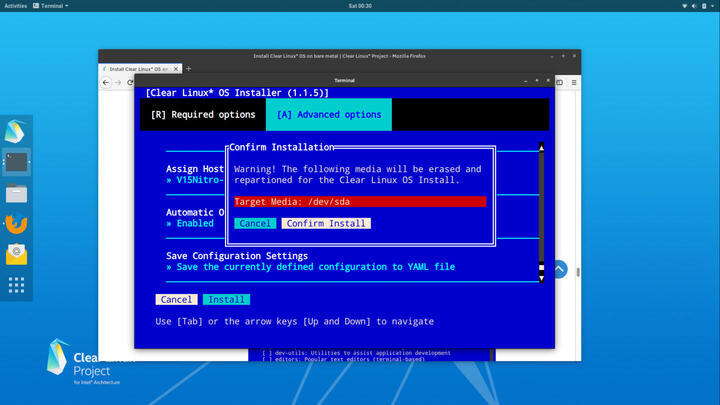This screenshot has height=405, width=720.
Task: Select Advanced options tab
Action: 329,115
